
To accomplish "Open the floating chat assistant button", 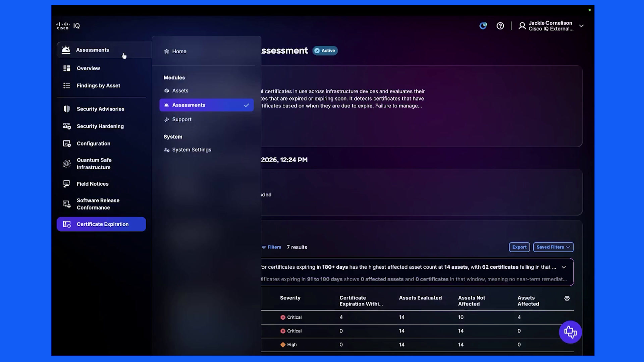I will tap(570, 332).
